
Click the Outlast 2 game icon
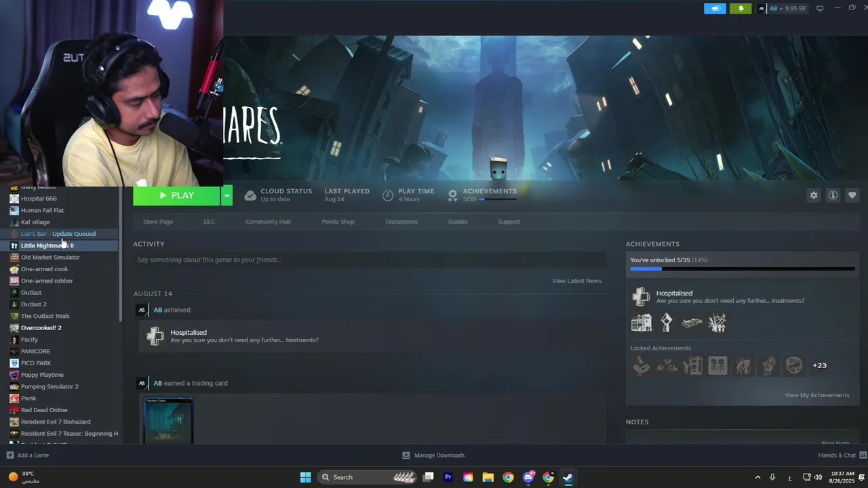[14, 304]
